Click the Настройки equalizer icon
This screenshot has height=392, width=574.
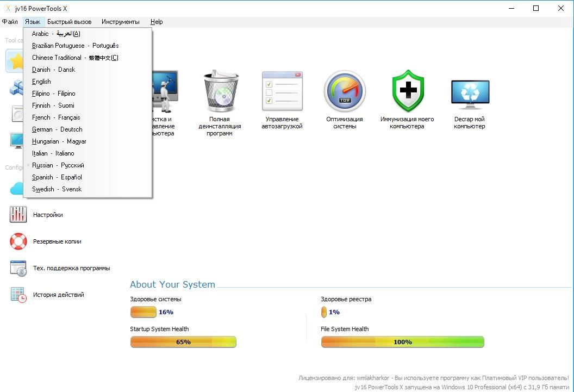point(18,214)
